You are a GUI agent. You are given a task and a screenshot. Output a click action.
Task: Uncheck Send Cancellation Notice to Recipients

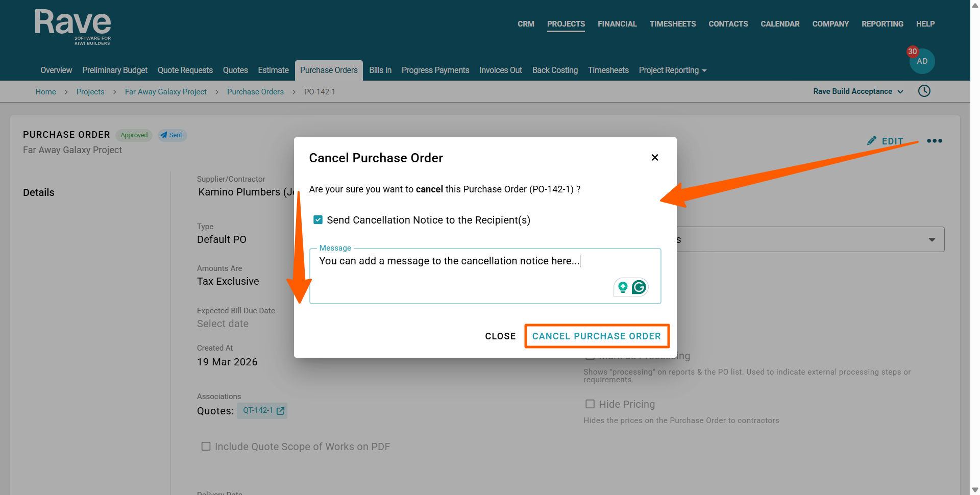pyautogui.click(x=318, y=220)
